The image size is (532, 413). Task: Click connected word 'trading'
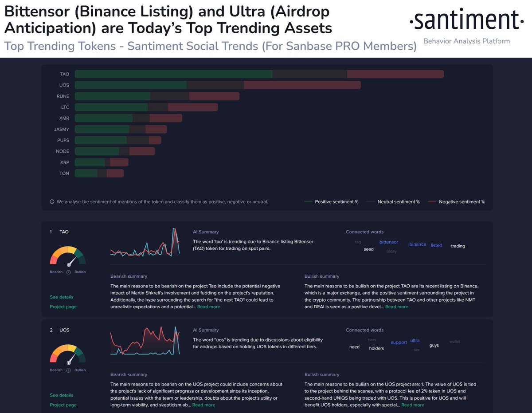(458, 246)
